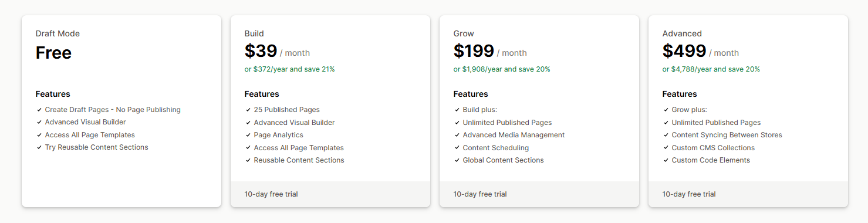
Task: Click checkmark beside 25 Published Pages
Action: click(x=248, y=110)
